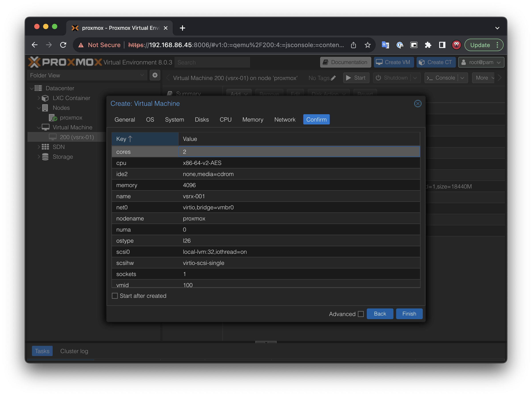The height and width of the screenshot is (396, 532).
Task: Open the root@pam user dropdown
Action: [x=481, y=62]
